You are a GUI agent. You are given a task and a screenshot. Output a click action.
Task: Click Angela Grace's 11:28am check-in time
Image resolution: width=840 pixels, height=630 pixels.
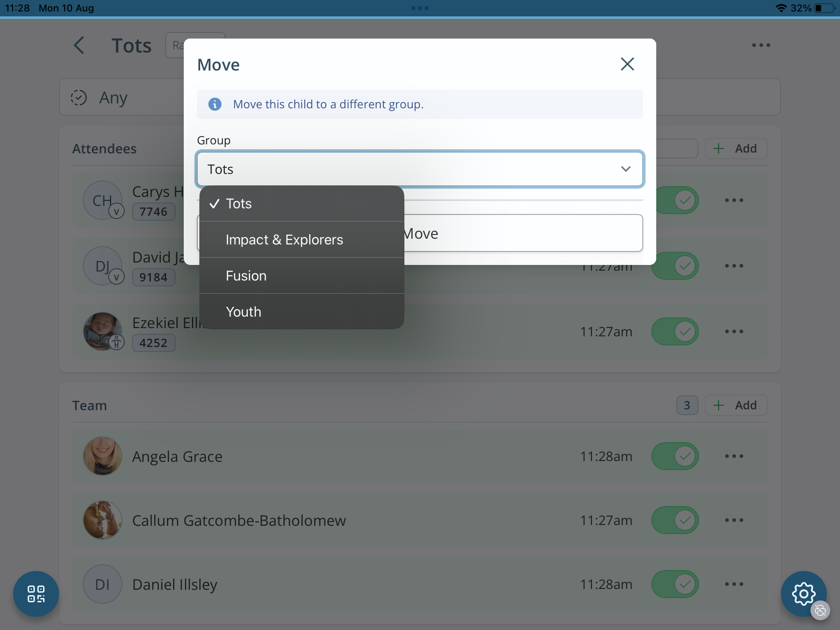pyautogui.click(x=606, y=456)
